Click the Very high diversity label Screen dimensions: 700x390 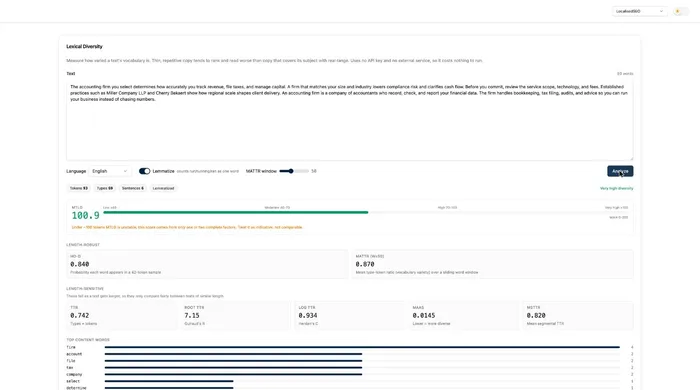(x=617, y=188)
